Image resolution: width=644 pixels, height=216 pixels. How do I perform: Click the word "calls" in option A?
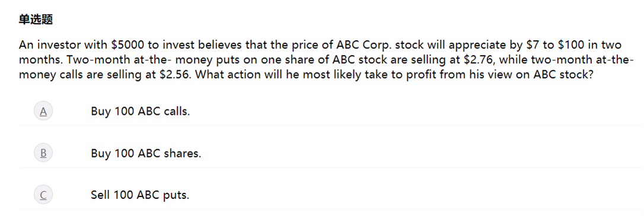(x=177, y=111)
